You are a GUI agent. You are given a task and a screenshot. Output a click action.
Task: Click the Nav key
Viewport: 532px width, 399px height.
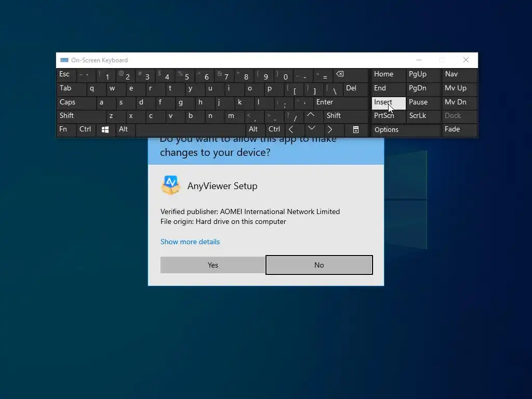(x=459, y=75)
